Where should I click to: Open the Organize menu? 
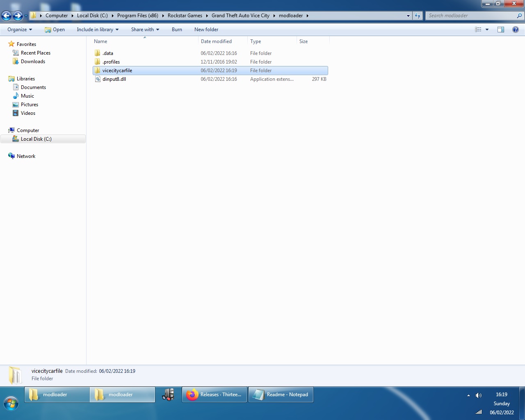(x=20, y=30)
